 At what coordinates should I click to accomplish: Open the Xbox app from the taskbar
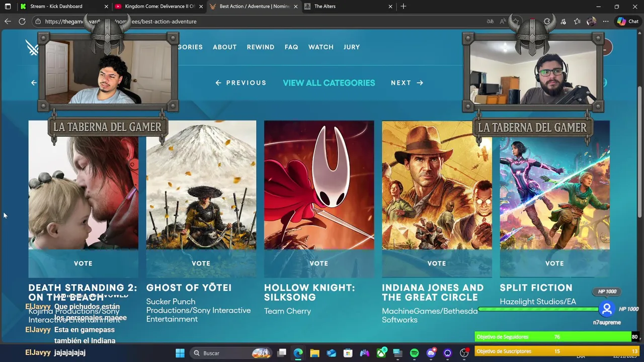pos(381,353)
